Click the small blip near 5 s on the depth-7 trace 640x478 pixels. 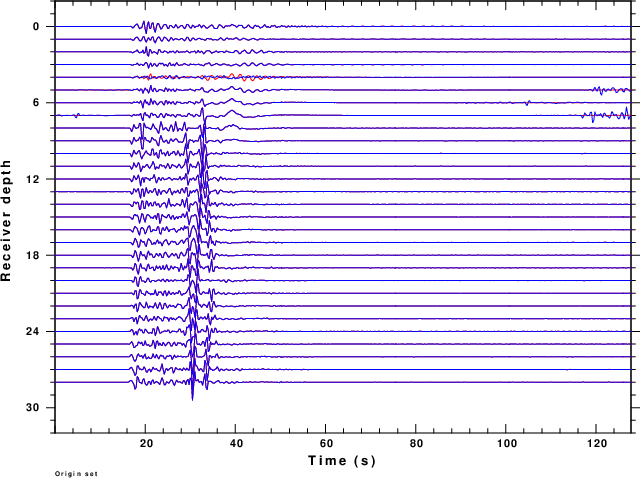point(76,116)
